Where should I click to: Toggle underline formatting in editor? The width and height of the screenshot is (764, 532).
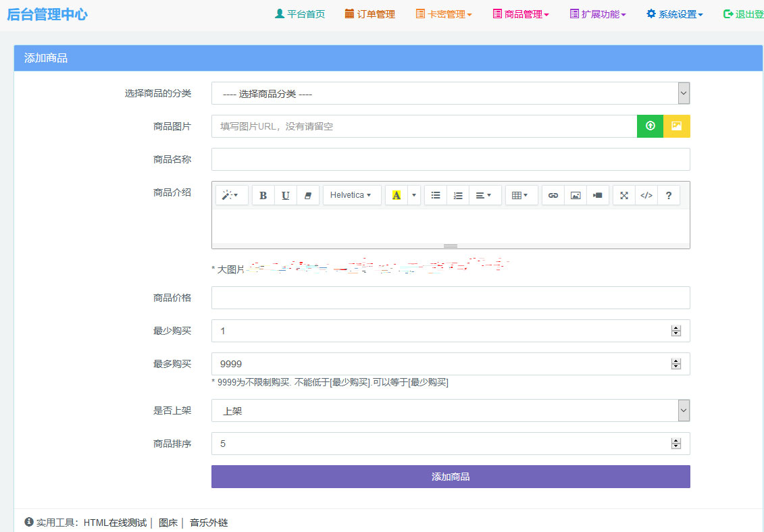tap(286, 195)
